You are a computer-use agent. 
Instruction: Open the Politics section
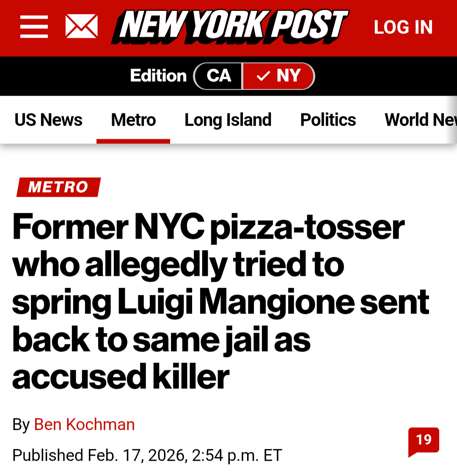pyautogui.click(x=328, y=120)
